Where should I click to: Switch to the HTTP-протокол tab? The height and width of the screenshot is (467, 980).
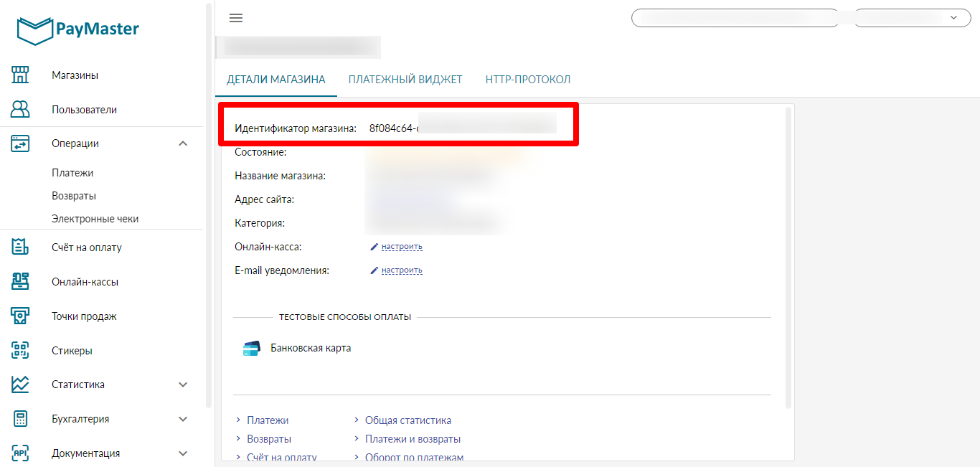(528, 80)
